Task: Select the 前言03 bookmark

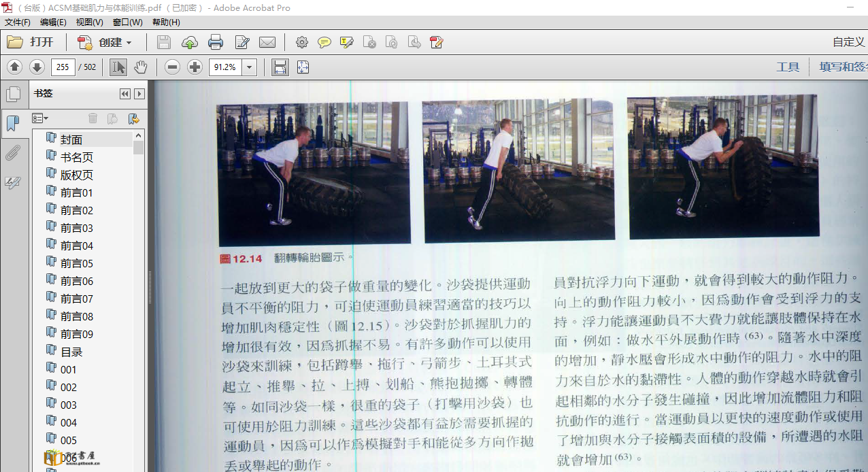Action: pyautogui.click(x=77, y=228)
